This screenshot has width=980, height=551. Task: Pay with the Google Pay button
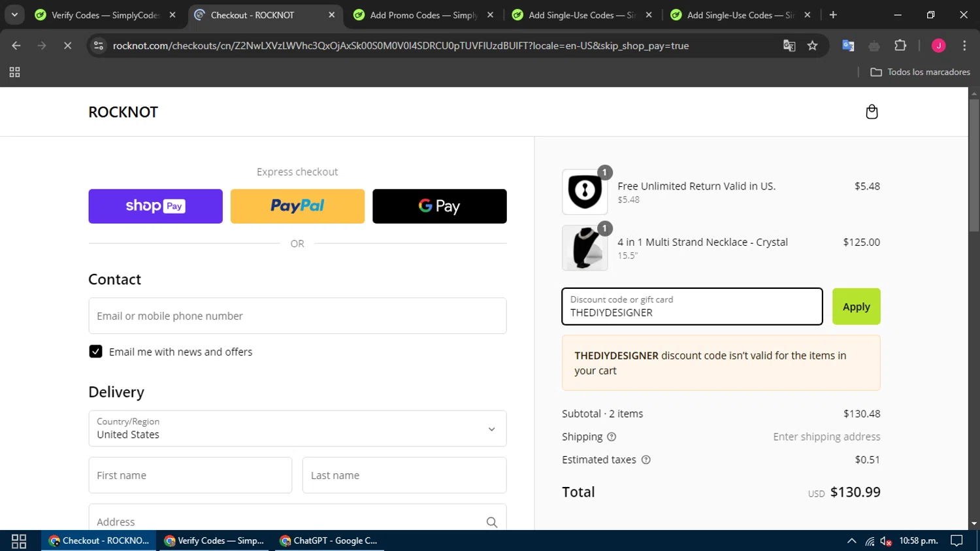click(x=440, y=207)
